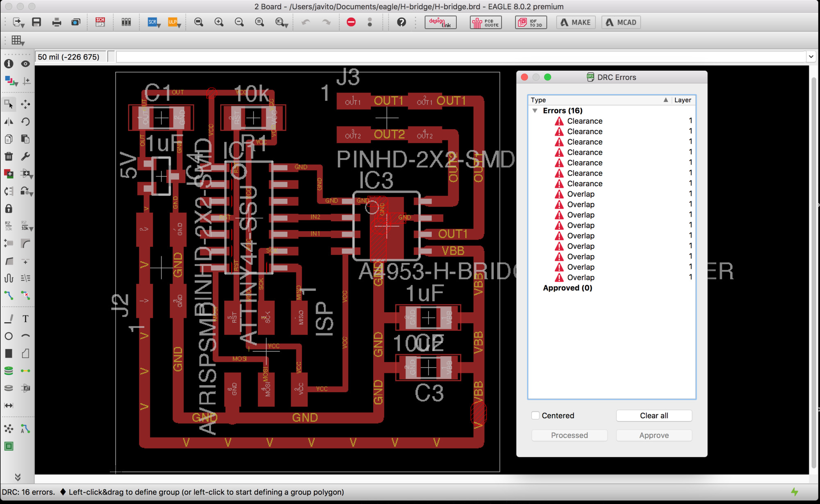
Task: Open the layer display settings icon
Action: point(11,81)
